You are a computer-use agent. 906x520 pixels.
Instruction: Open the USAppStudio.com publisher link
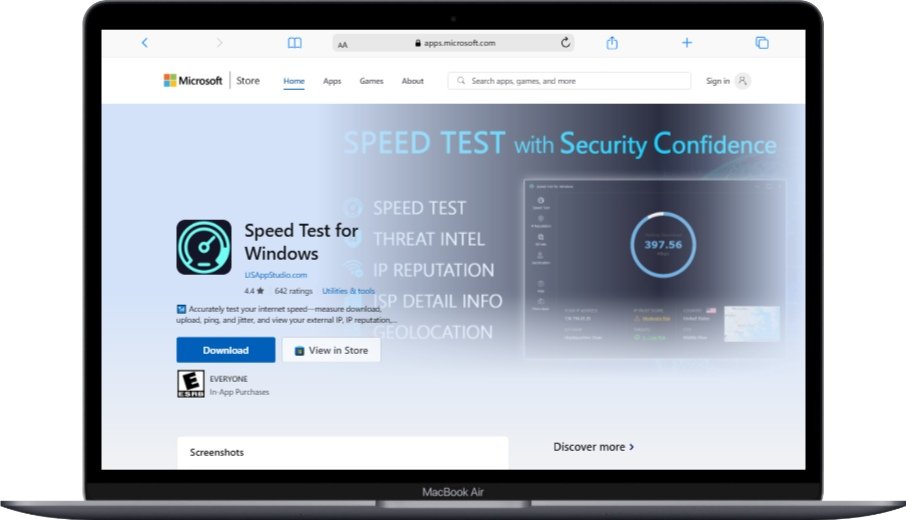(x=276, y=275)
